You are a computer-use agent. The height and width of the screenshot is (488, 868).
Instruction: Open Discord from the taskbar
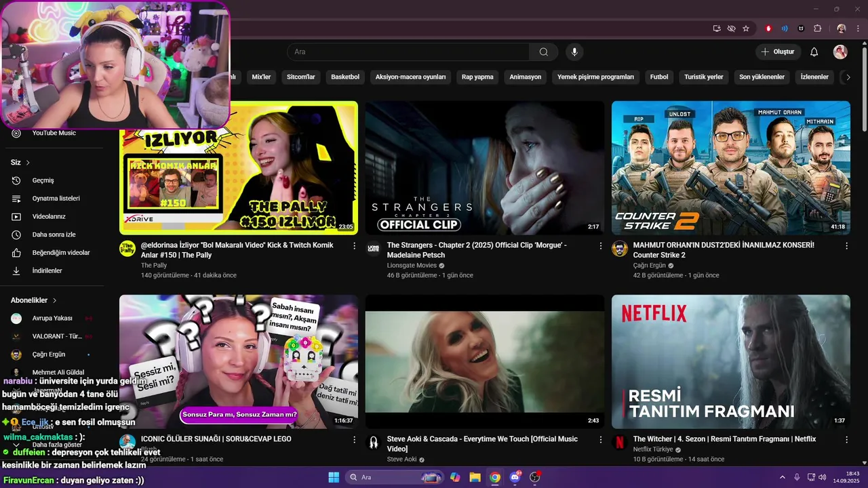pos(515,477)
